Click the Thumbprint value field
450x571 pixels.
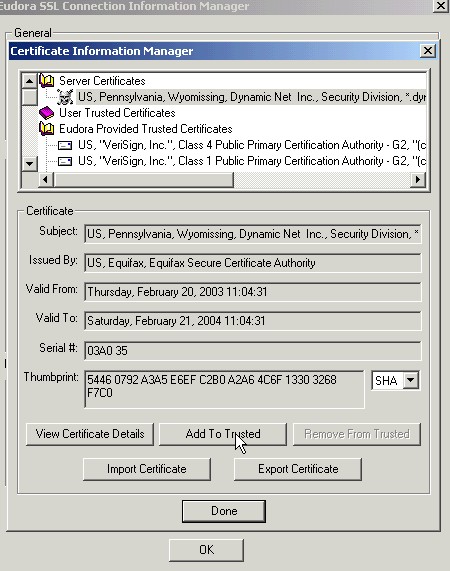click(224, 389)
